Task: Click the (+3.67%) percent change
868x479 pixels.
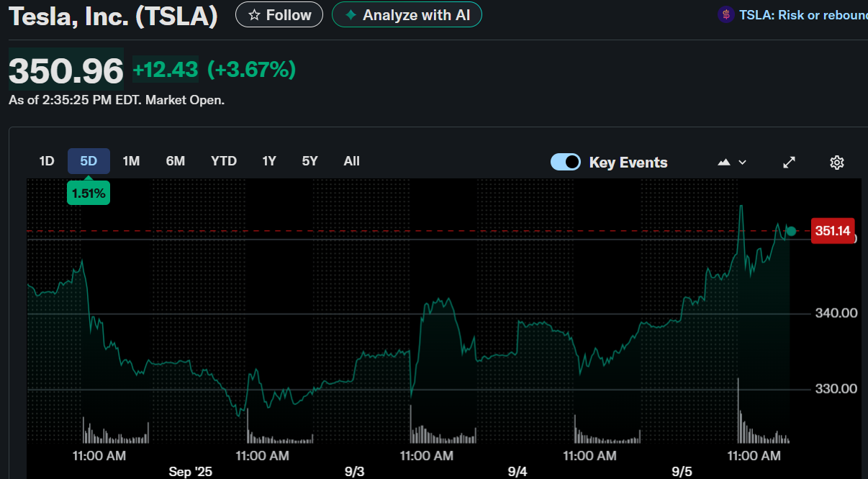Action: pyautogui.click(x=251, y=70)
